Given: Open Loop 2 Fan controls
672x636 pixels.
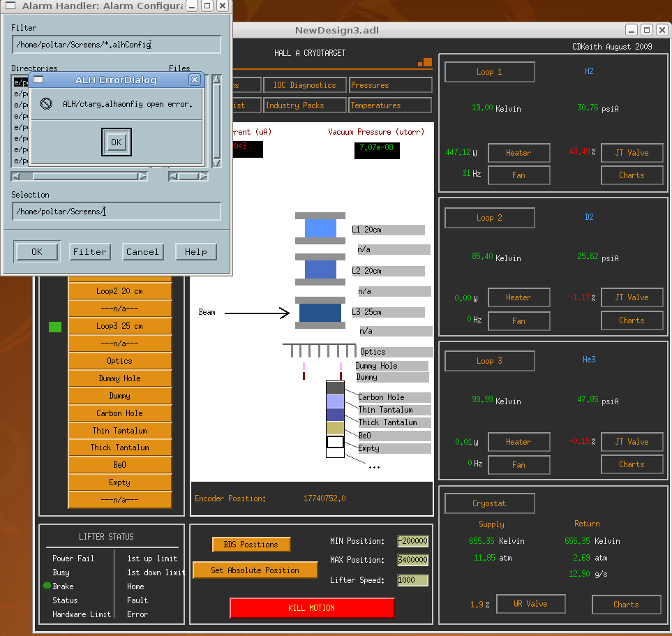Looking at the screenshot, I should point(518,320).
